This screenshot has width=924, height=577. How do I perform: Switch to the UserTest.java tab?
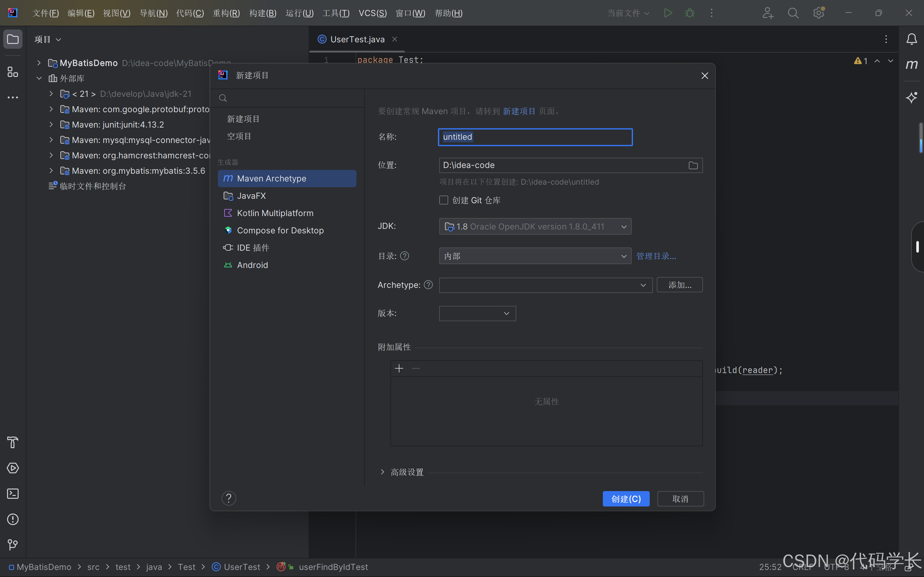point(357,39)
